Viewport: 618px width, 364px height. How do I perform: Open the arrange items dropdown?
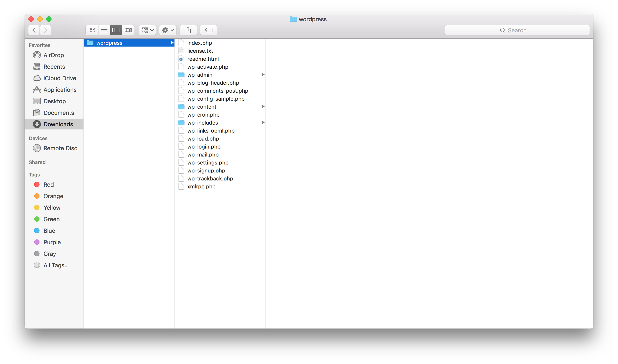147,30
